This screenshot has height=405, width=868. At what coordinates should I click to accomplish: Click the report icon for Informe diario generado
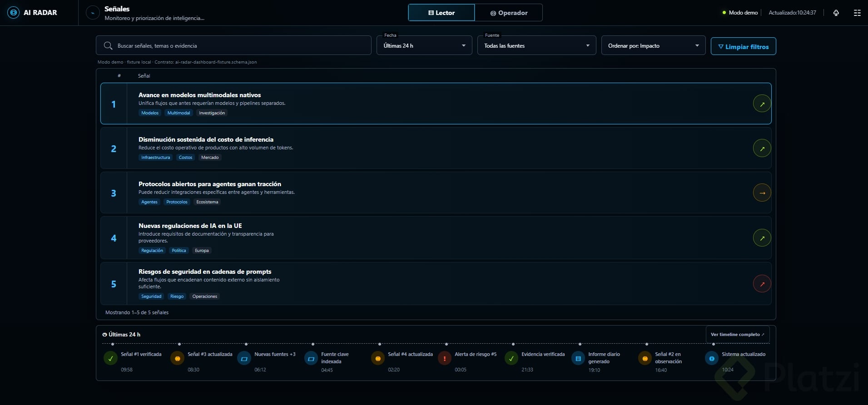tap(578, 358)
